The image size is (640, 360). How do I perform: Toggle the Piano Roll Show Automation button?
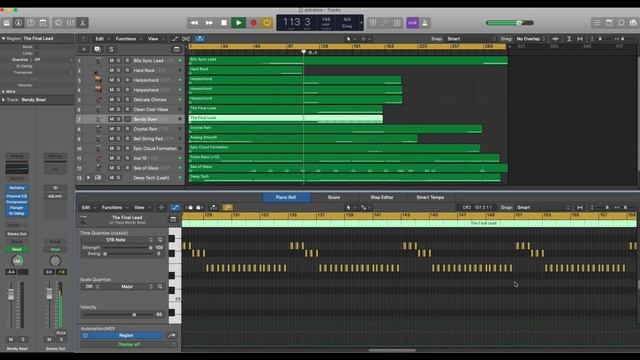point(175,207)
